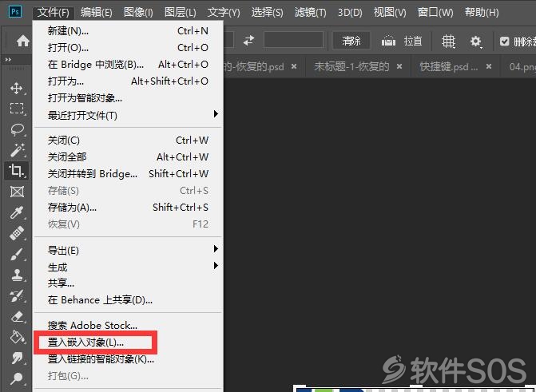The height and width of the screenshot is (392, 536).
Task: Select the Magic Wand tool
Action: point(17,150)
